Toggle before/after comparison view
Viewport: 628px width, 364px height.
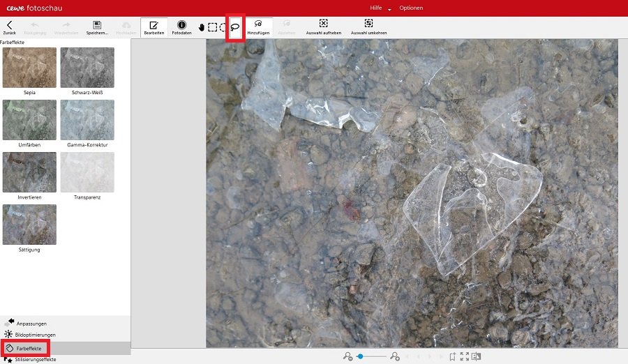click(476, 356)
